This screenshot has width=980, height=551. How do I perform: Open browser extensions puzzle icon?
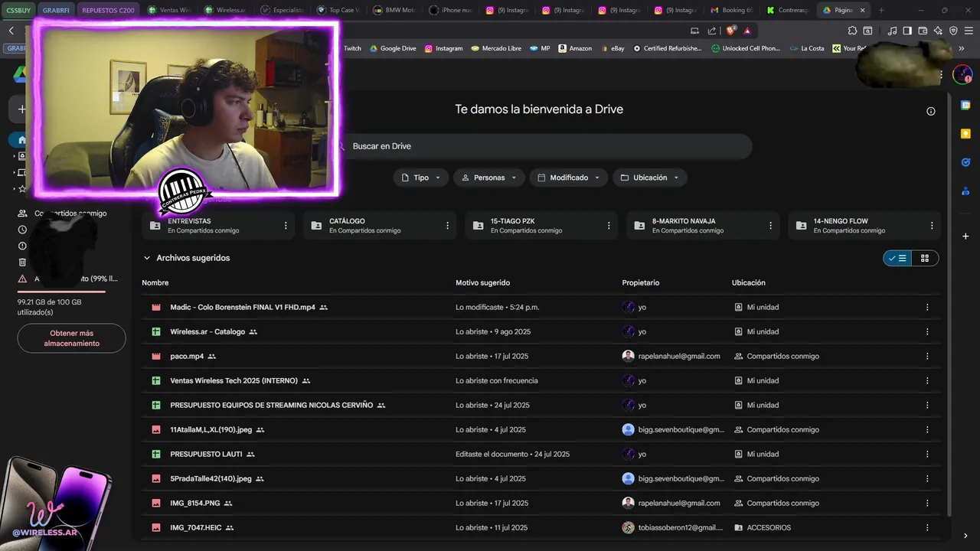[x=852, y=31]
